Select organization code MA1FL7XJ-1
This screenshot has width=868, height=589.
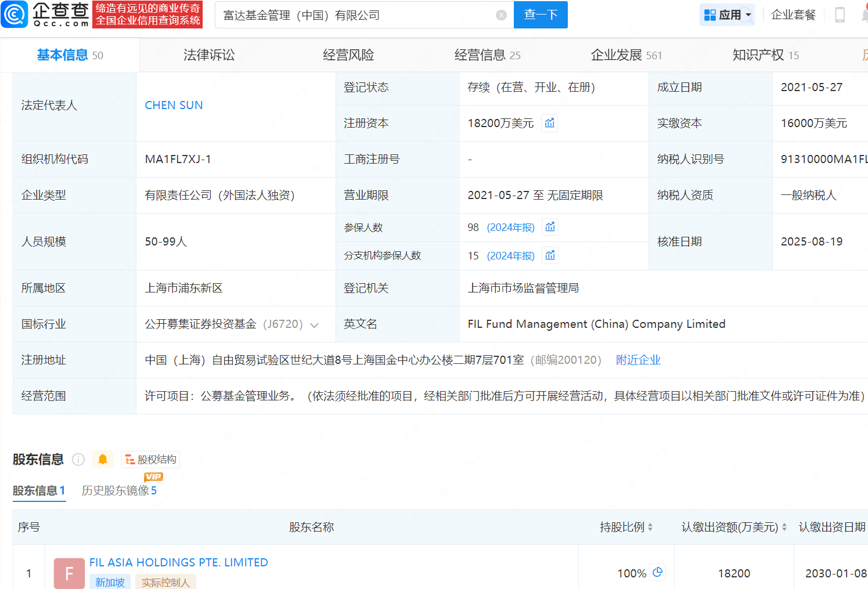[178, 159]
